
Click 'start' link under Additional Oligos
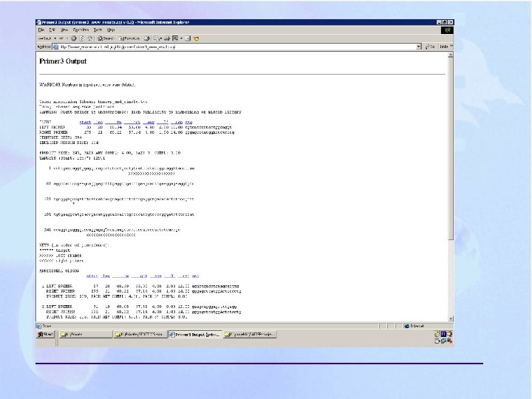(92, 276)
